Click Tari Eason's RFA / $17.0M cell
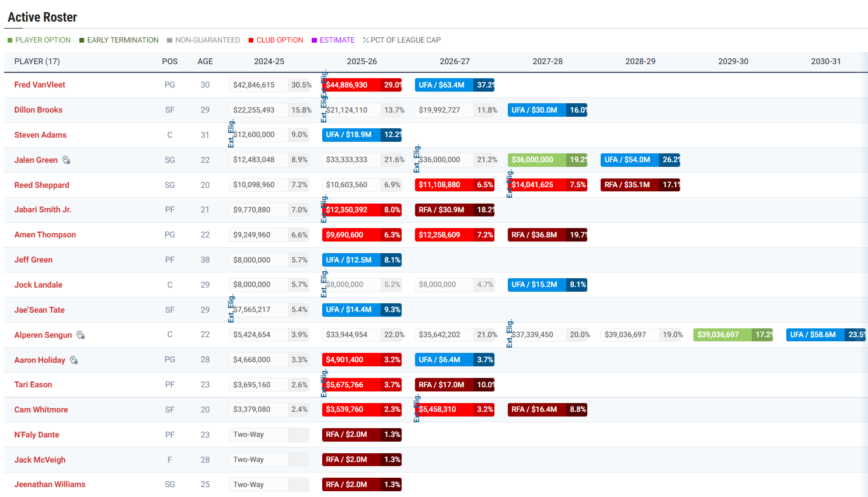This screenshot has height=497, width=868. pos(455,384)
